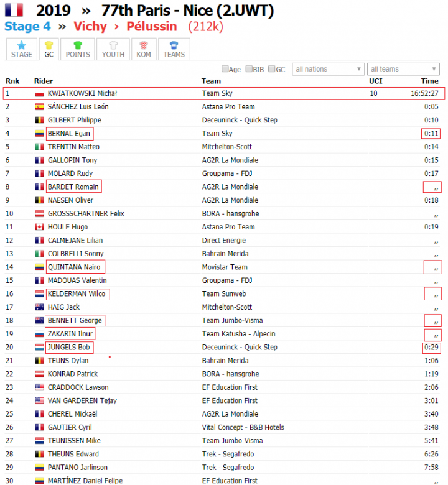Image resolution: width=448 pixels, height=485 pixels.
Task: Click USA flag next to Van Garderen Tejay
Action: (x=39, y=400)
